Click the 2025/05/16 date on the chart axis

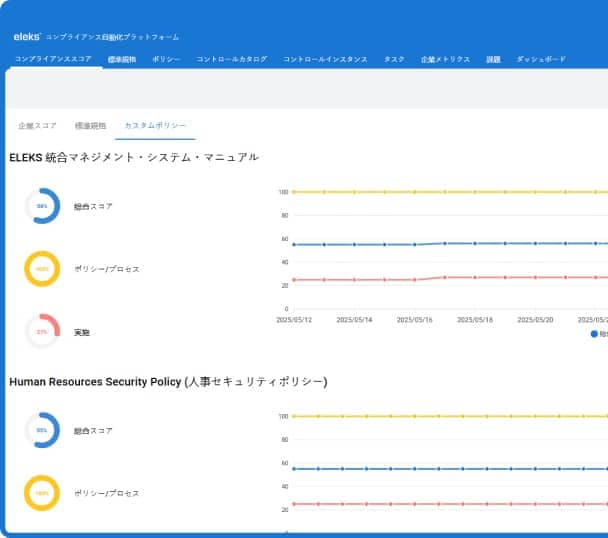click(415, 320)
